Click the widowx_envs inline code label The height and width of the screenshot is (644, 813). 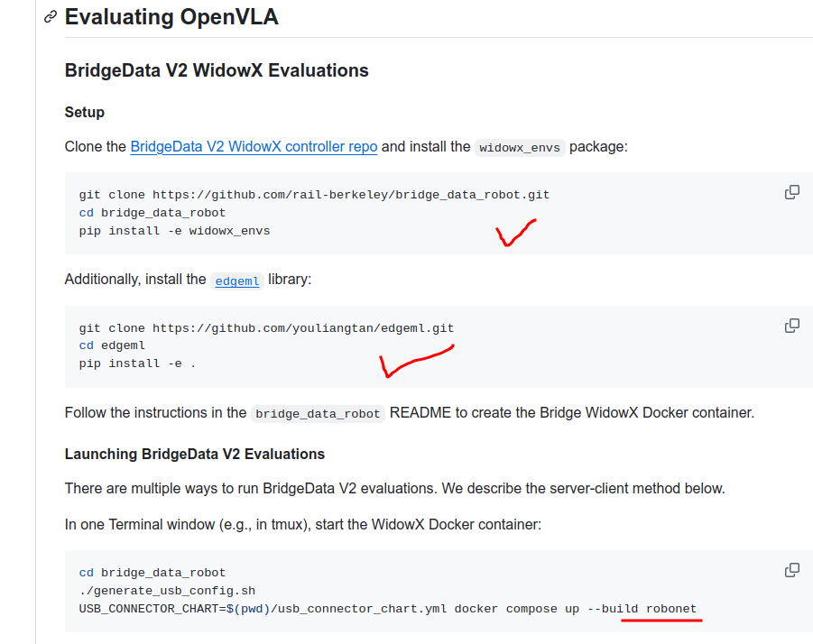tap(520, 146)
